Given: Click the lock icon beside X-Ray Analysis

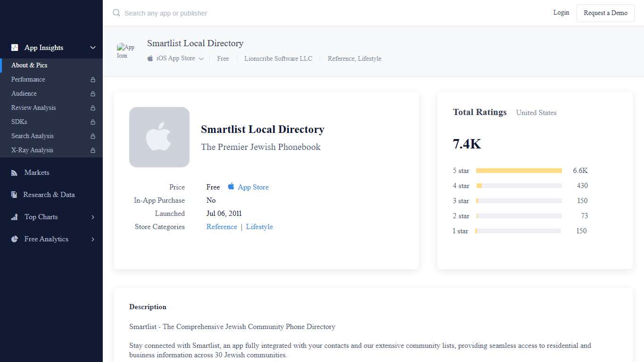Looking at the screenshot, I should tap(94, 150).
